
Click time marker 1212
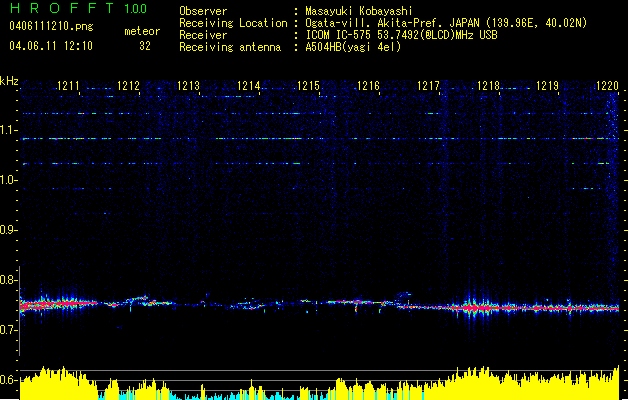coord(128,86)
